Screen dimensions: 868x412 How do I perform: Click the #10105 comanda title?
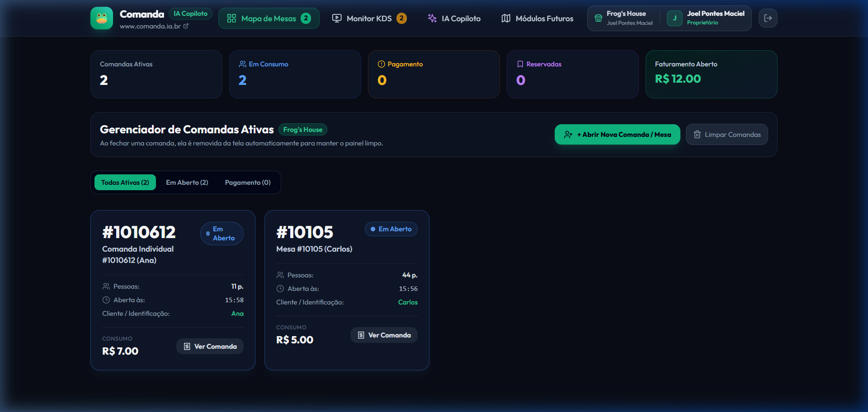305,232
